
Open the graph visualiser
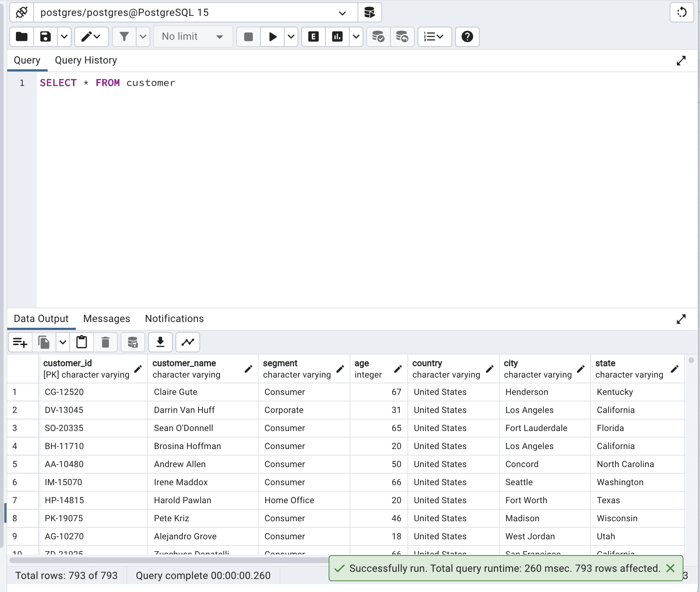point(187,342)
